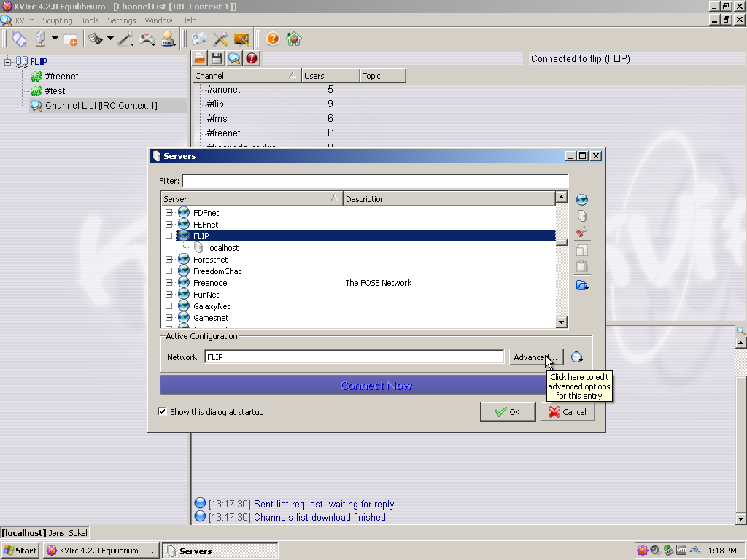This screenshot has width=747, height=560.
Task: Click the Description column header in Servers
Action: point(449,199)
